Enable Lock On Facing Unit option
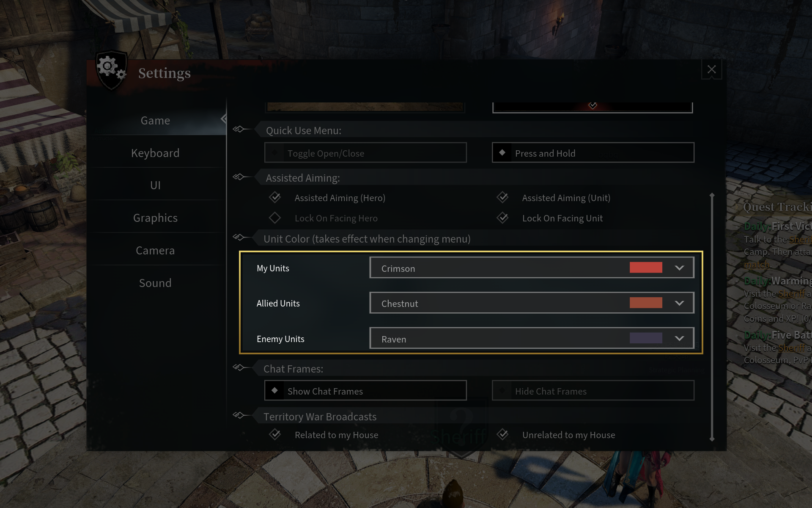Image resolution: width=812 pixels, height=508 pixels. (502, 218)
